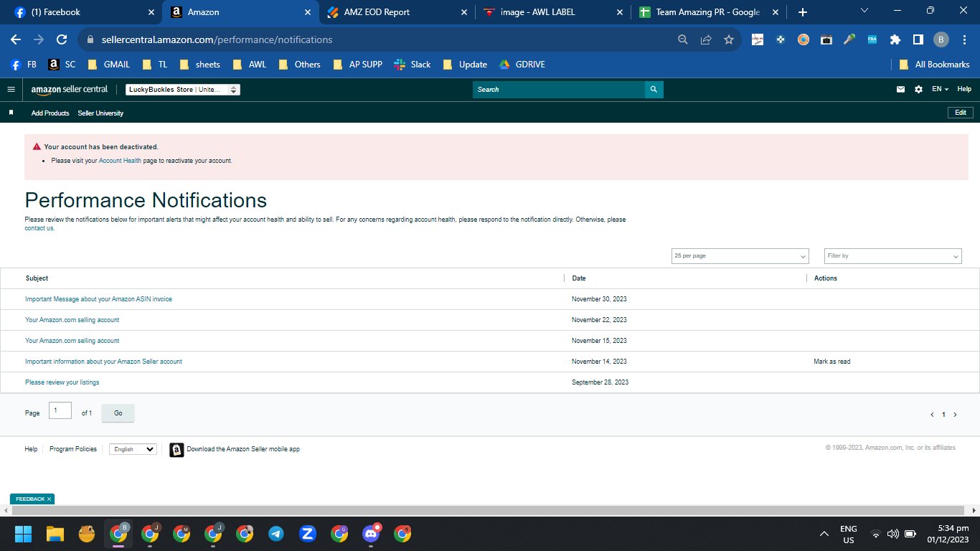
Task: Reload the Seller Central page
Action: (62, 39)
